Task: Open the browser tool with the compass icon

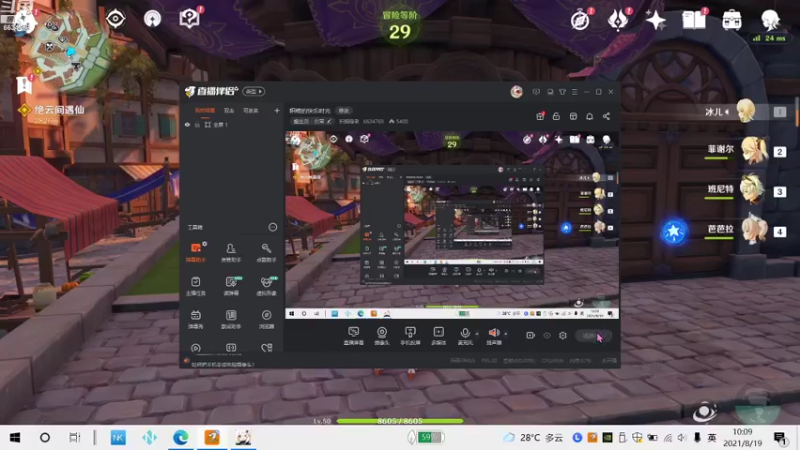Action: (266, 319)
